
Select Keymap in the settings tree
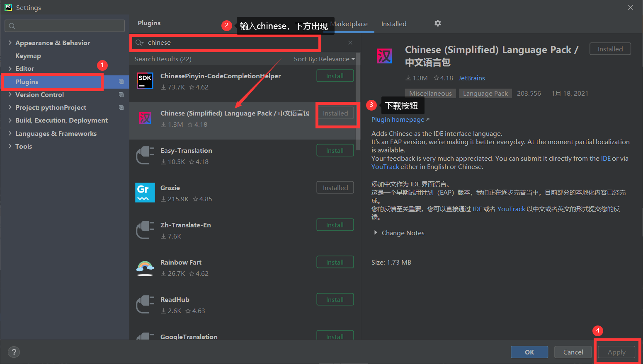click(x=28, y=55)
